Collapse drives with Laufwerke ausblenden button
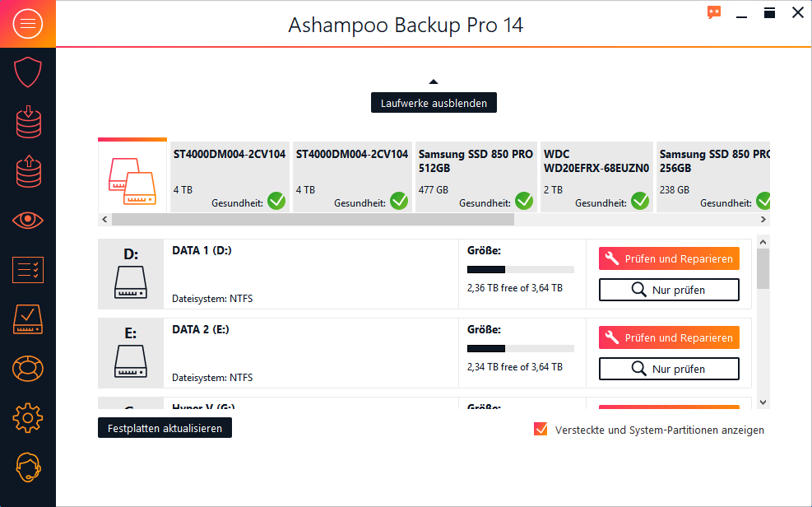This screenshot has width=812, height=507. [434, 103]
